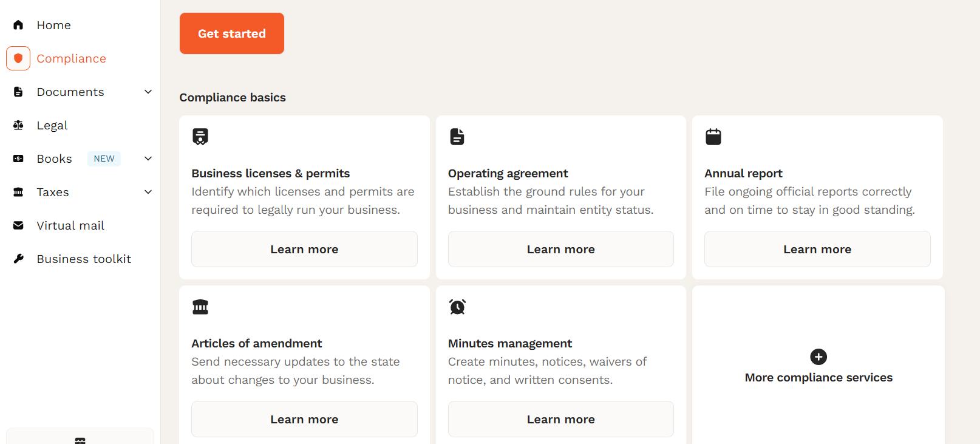Image resolution: width=980 pixels, height=444 pixels.
Task: Learn more about Business licenses & permits
Action: pos(304,249)
